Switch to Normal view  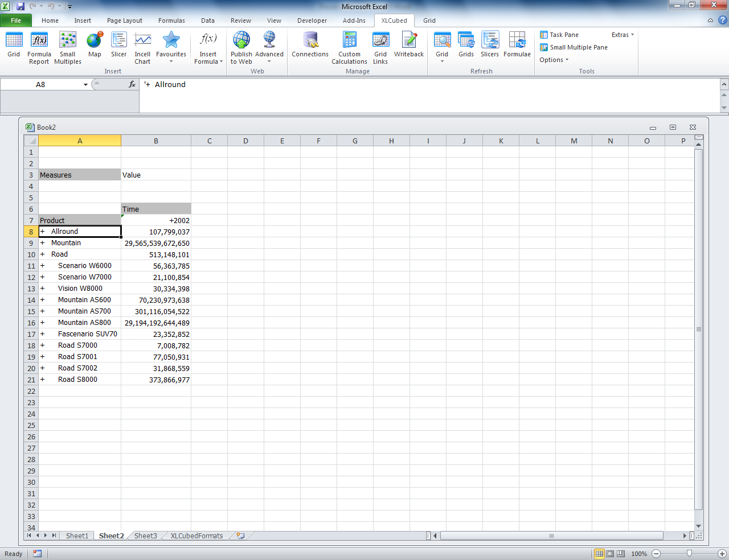point(599,553)
